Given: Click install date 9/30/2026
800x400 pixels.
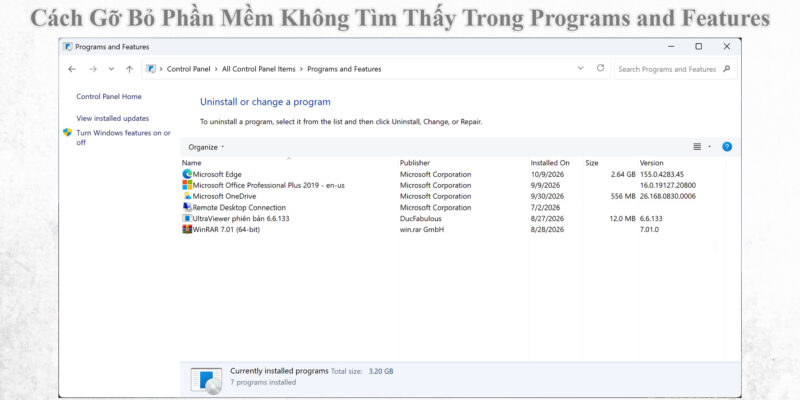Looking at the screenshot, I should point(547,196).
